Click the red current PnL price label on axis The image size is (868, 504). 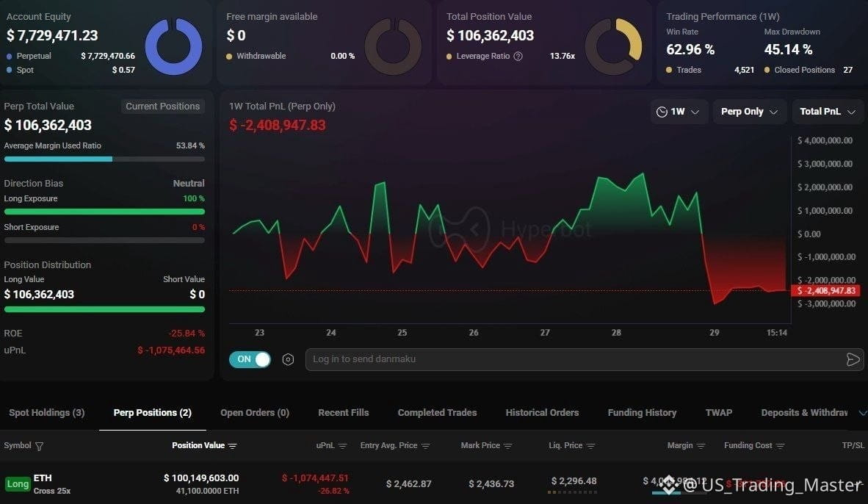pyautogui.click(x=826, y=291)
